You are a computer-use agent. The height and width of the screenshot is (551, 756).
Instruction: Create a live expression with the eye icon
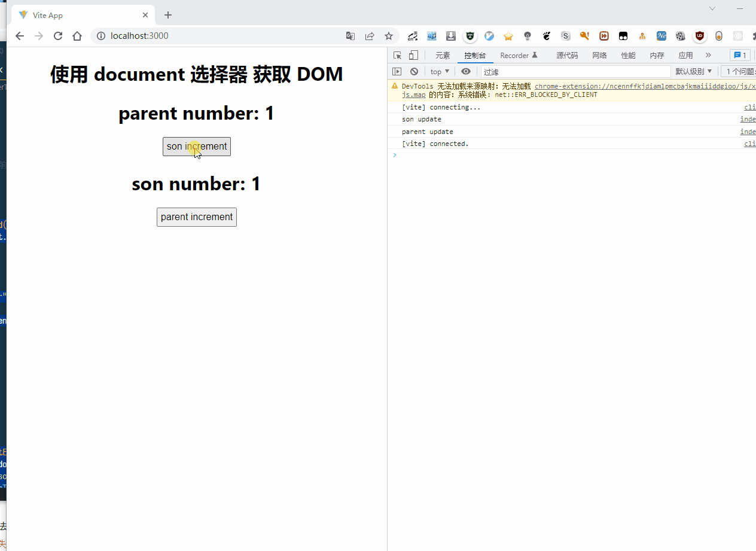pos(466,72)
